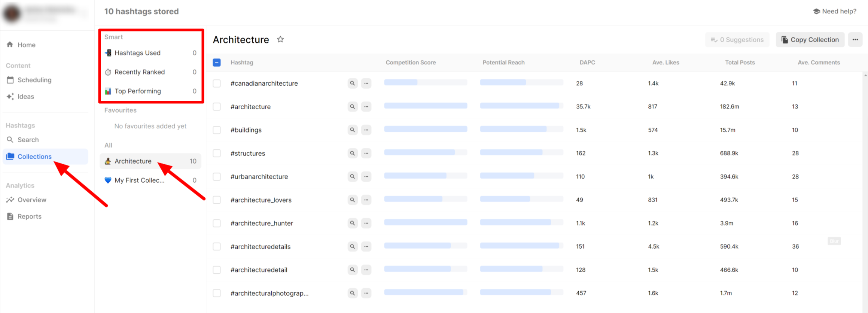The height and width of the screenshot is (313, 868).
Task: Go to Scheduling in the sidebar
Action: [x=34, y=80]
